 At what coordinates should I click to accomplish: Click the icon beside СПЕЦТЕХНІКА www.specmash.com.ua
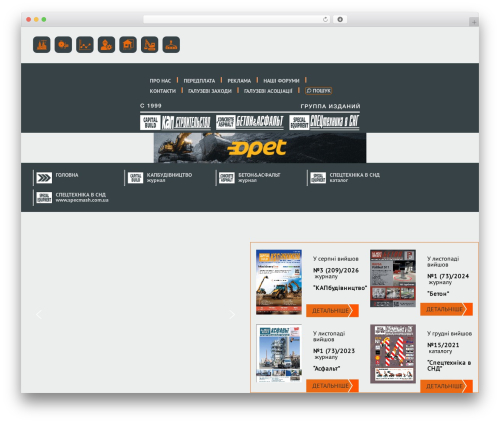(44, 197)
